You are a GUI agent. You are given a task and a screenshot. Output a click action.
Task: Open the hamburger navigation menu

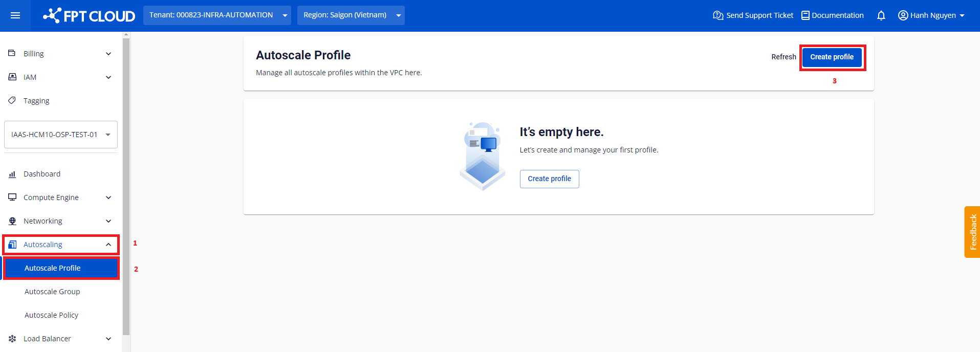point(15,15)
